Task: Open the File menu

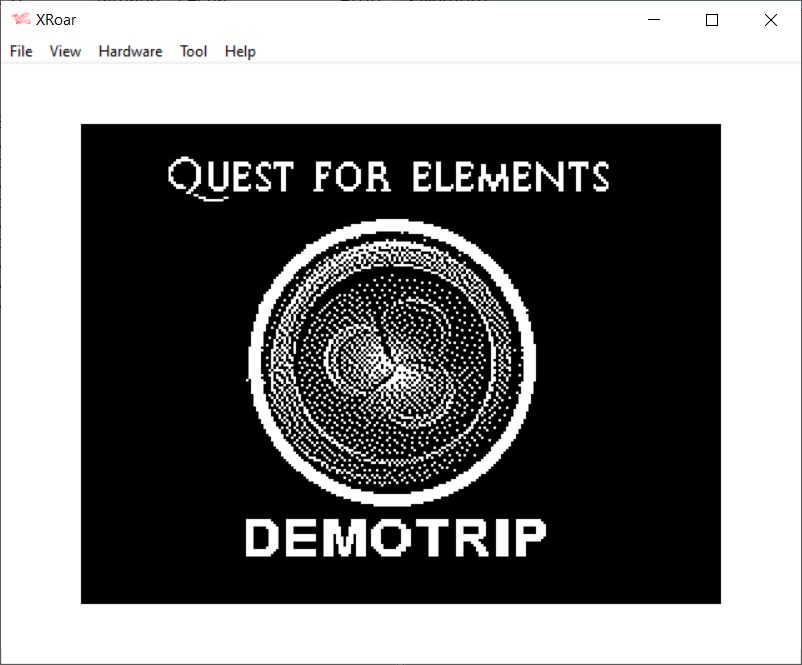Action: pos(21,51)
